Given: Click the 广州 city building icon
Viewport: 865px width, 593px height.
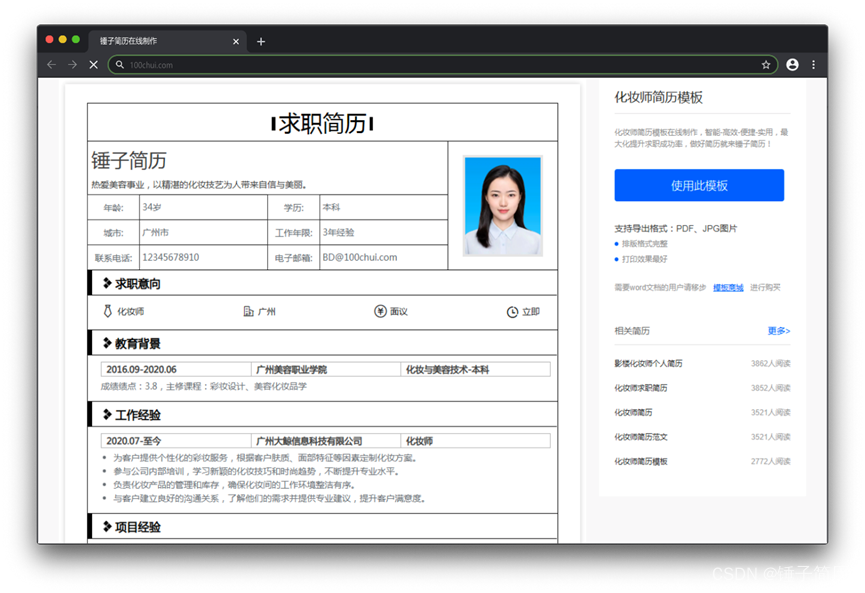Looking at the screenshot, I should click(249, 312).
